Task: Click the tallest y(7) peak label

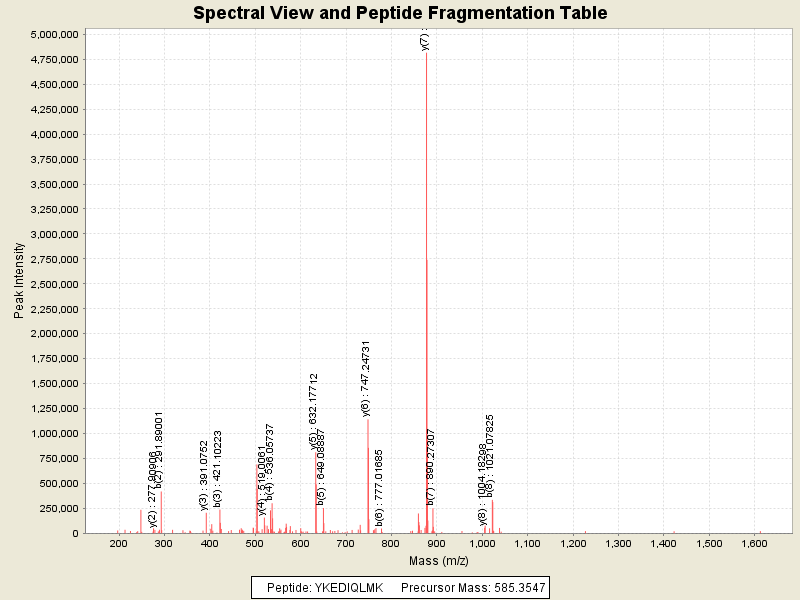Action: click(x=425, y=40)
